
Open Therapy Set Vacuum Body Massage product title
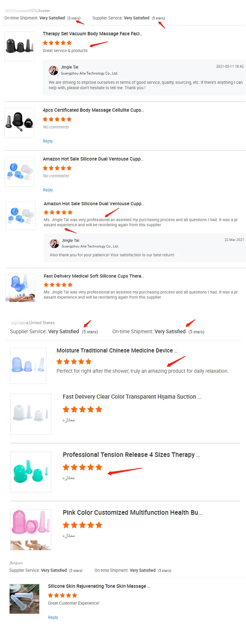[92, 34]
